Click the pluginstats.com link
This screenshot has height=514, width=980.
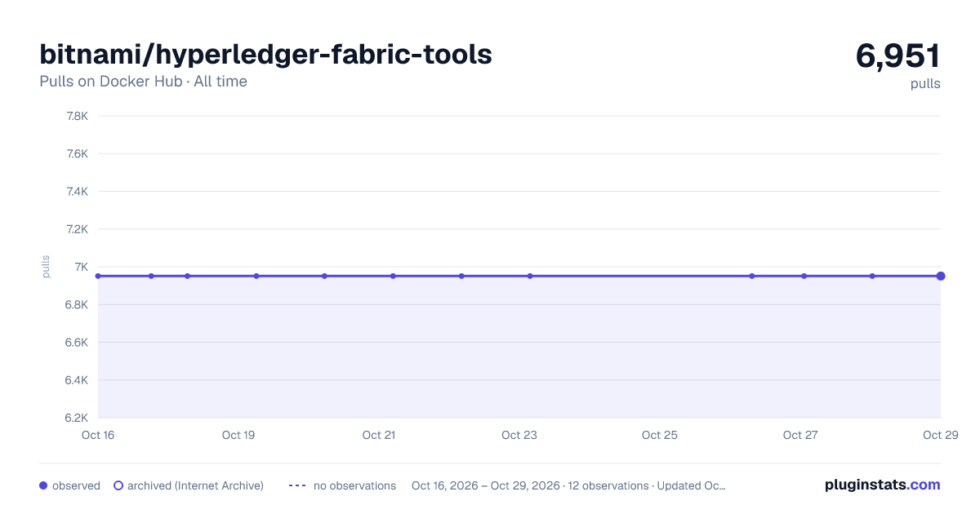point(882,485)
